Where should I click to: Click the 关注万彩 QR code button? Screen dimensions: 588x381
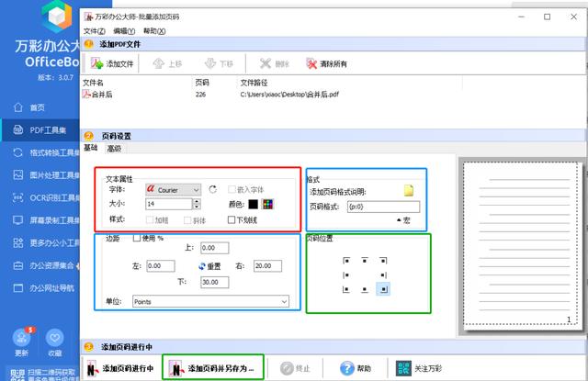[x=419, y=369]
